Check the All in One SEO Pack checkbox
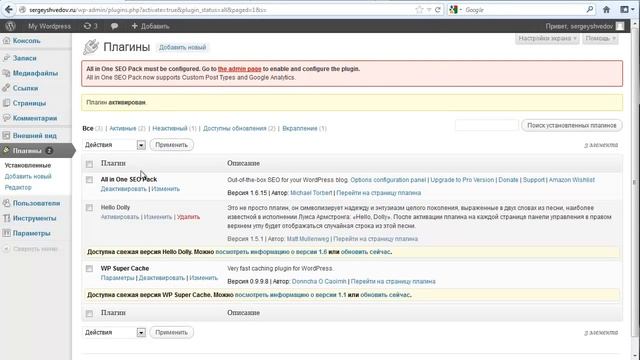 tap(89, 180)
